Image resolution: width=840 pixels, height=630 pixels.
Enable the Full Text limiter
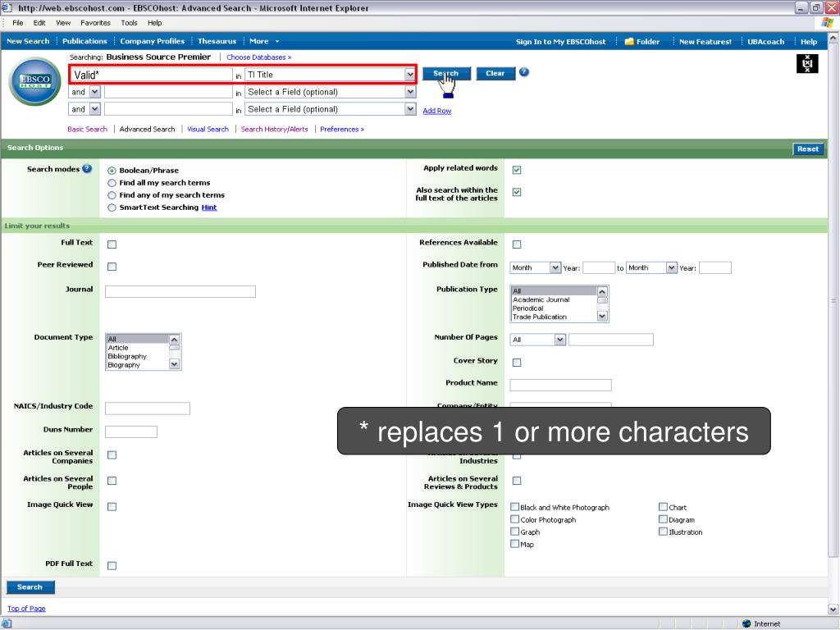[112, 244]
